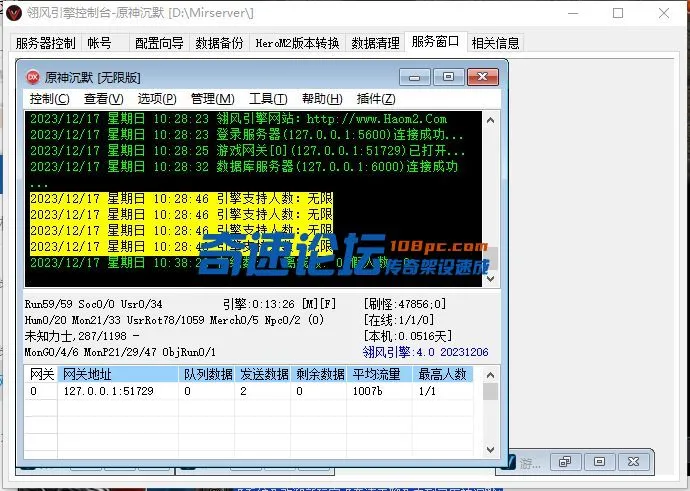Viewport: 690px width, 491px height.
Task: Open the 选项(P) menu
Action: pos(157,99)
